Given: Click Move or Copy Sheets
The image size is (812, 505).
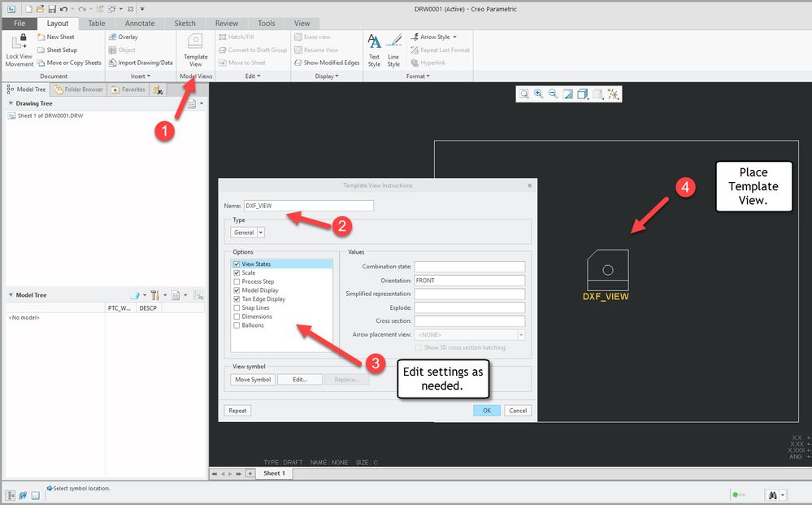Looking at the screenshot, I should tap(69, 63).
